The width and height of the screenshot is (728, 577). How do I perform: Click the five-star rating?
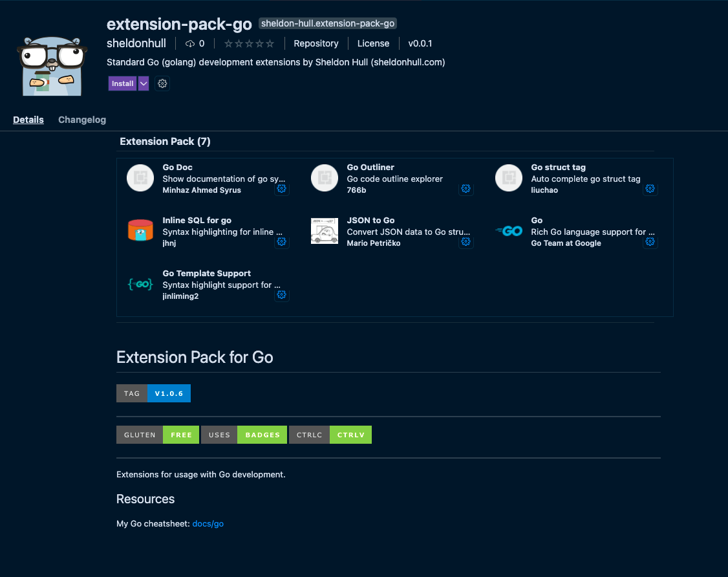[x=249, y=44]
